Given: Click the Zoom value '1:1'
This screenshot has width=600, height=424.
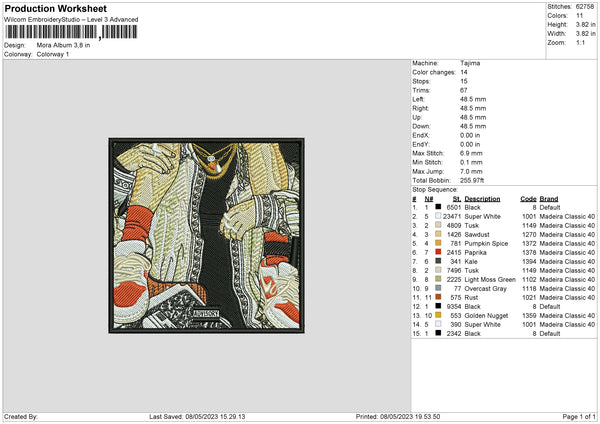Looking at the screenshot, I should click(580, 42).
